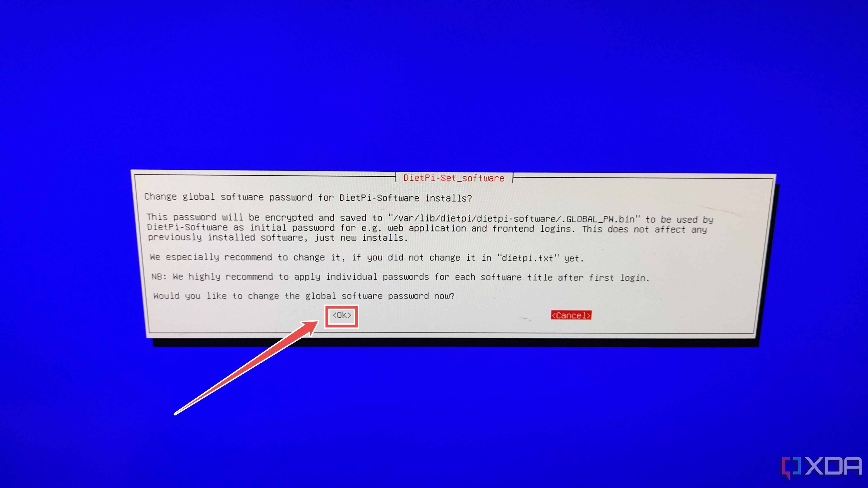
Task: Click the highlighted <Ok> outlined box
Action: click(x=341, y=315)
